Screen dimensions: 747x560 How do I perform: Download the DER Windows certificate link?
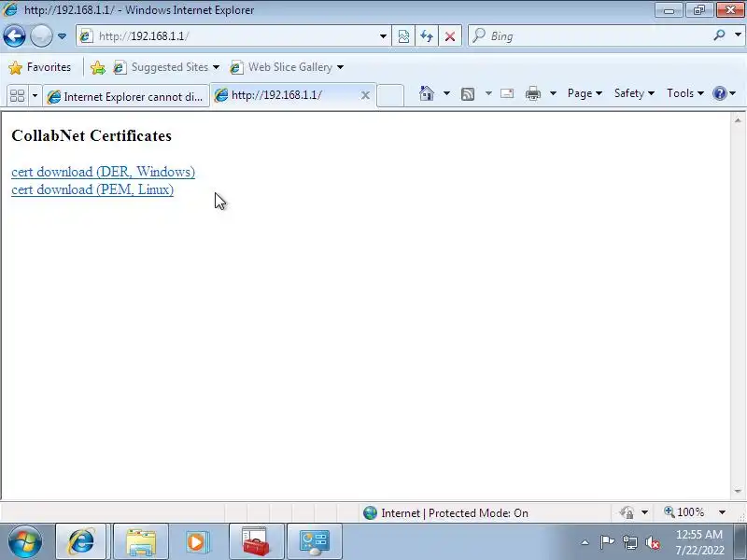103,172
